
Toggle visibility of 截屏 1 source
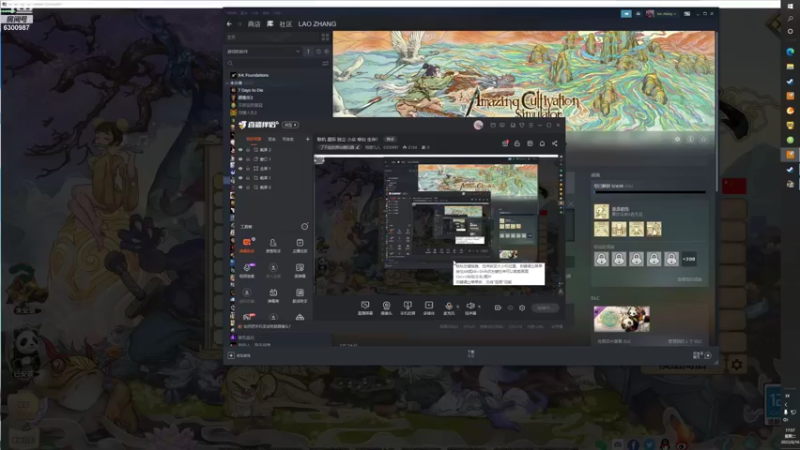240,178
